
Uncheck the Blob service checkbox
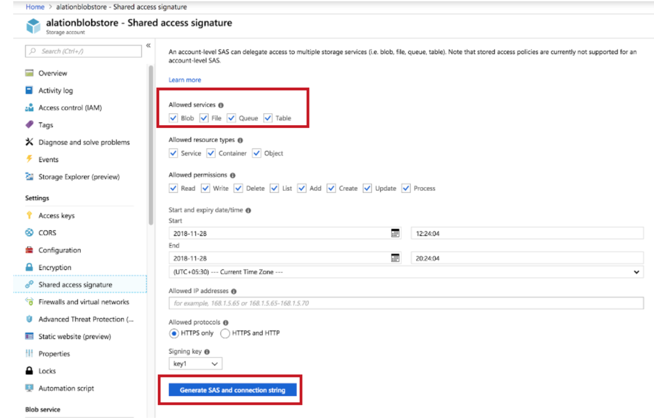(173, 118)
